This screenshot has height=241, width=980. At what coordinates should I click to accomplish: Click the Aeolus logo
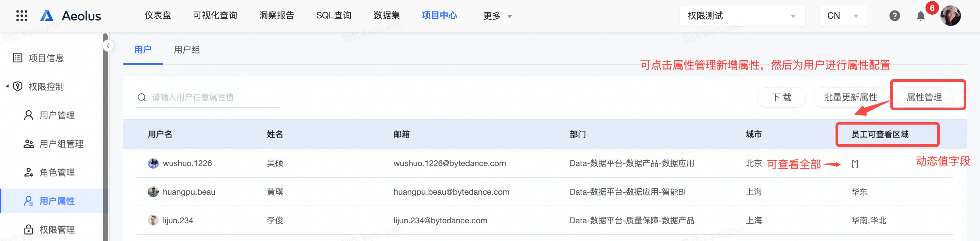[x=71, y=16]
